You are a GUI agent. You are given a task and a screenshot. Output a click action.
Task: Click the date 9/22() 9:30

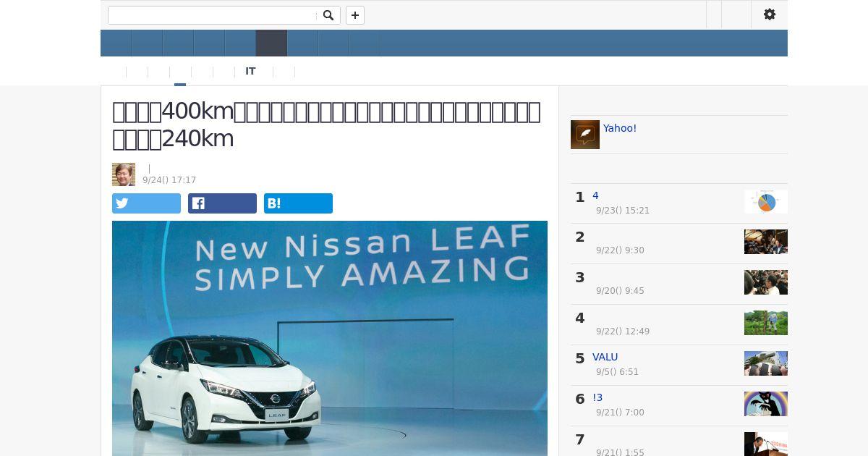[x=620, y=250]
